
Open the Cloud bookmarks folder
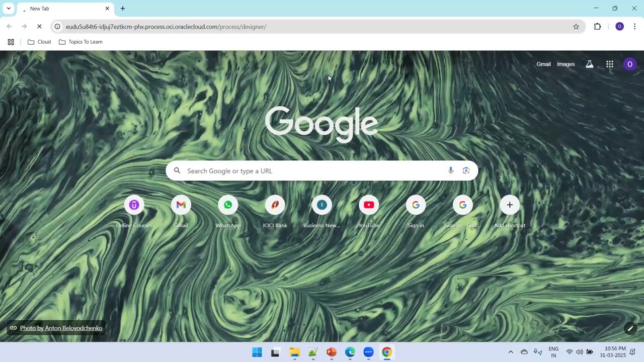pos(39,42)
